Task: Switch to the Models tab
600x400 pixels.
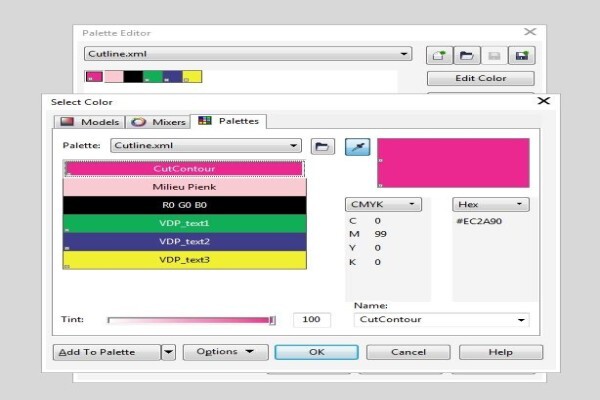Action: [x=90, y=122]
